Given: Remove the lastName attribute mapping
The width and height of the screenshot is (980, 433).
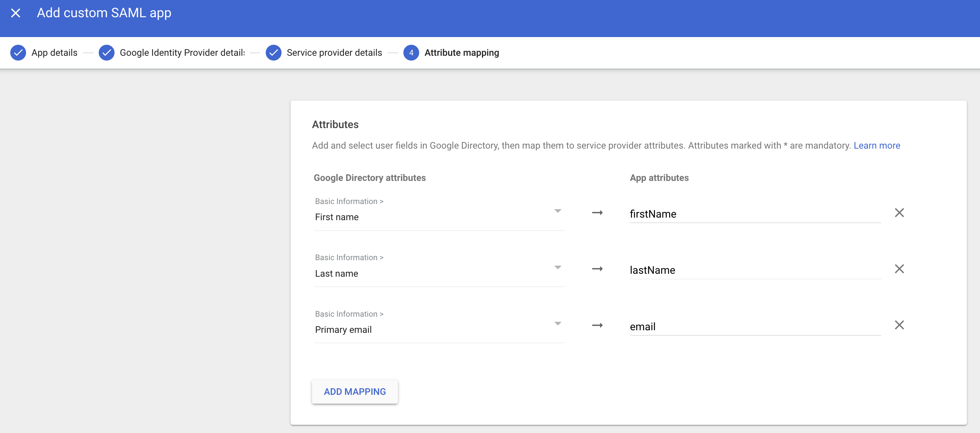Looking at the screenshot, I should [x=899, y=269].
